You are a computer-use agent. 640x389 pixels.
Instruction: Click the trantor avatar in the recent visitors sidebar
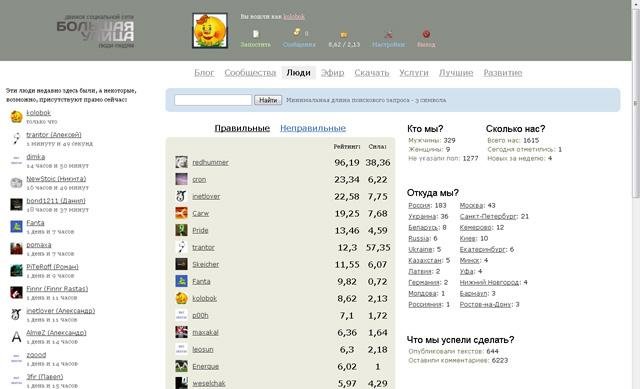(16, 139)
